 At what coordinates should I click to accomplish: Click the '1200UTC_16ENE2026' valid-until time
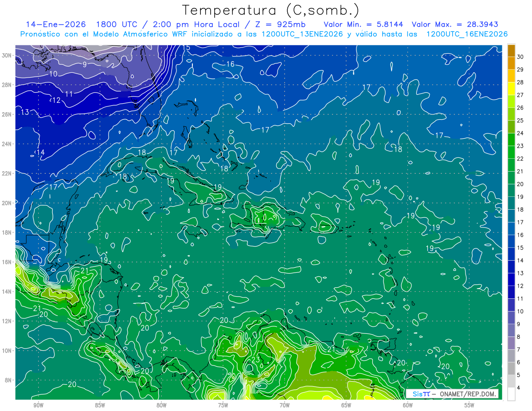[467, 34]
